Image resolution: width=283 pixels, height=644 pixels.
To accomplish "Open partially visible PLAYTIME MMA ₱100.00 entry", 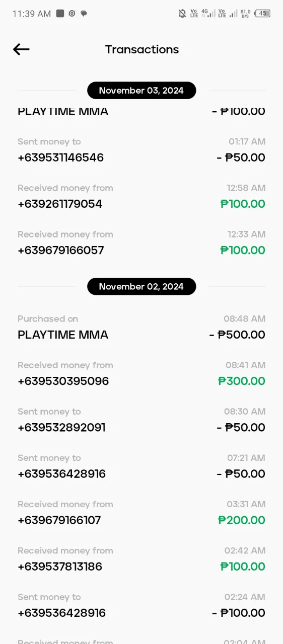I will click(141, 112).
